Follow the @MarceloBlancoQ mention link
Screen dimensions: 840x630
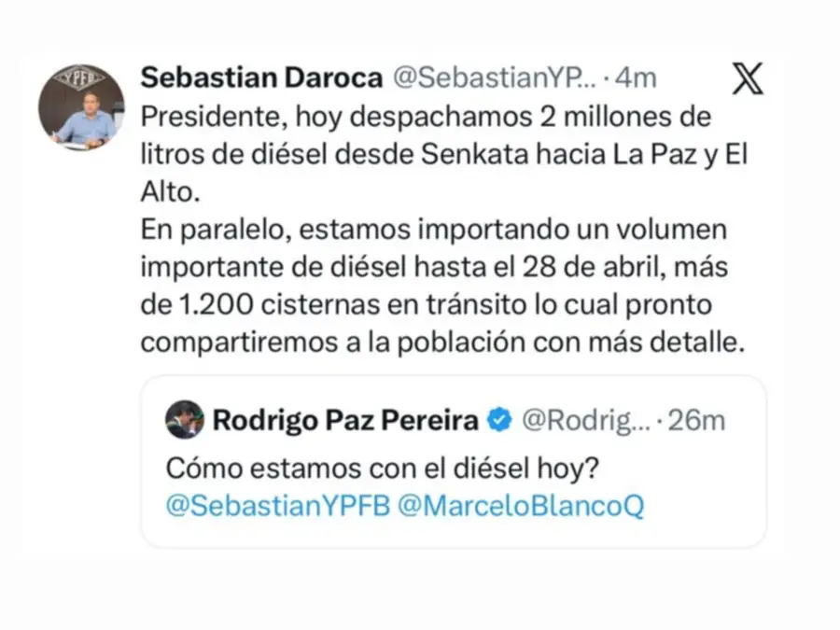(x=520, y=507)
